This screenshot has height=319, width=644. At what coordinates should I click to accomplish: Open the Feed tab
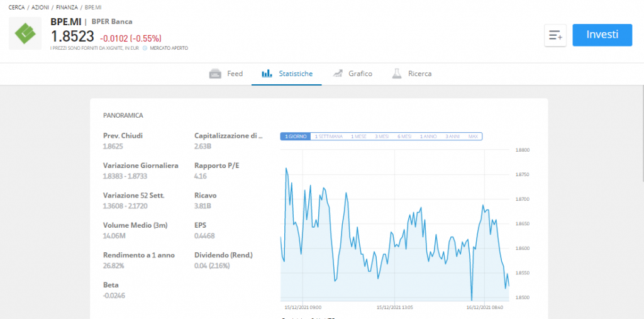coord(226,74)
